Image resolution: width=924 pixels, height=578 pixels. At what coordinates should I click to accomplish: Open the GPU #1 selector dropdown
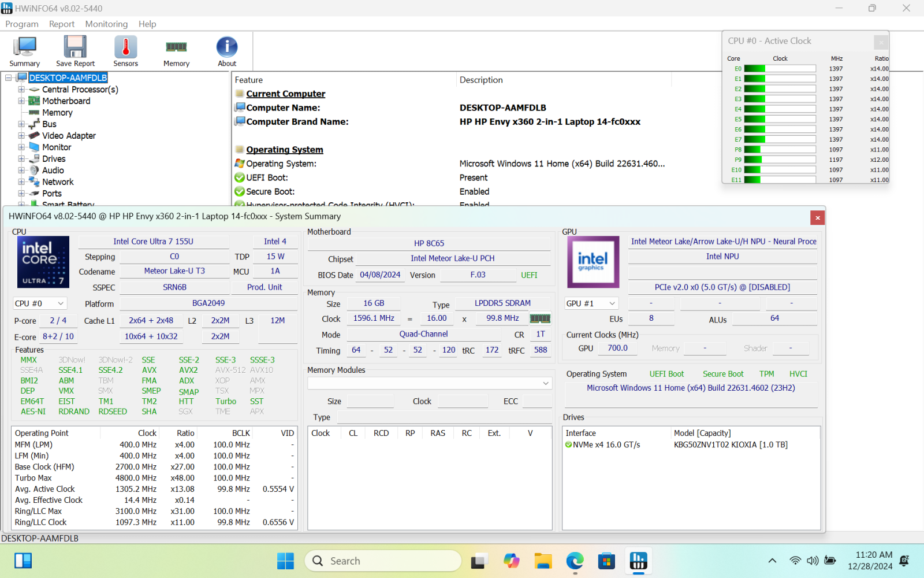coord(591,303)
